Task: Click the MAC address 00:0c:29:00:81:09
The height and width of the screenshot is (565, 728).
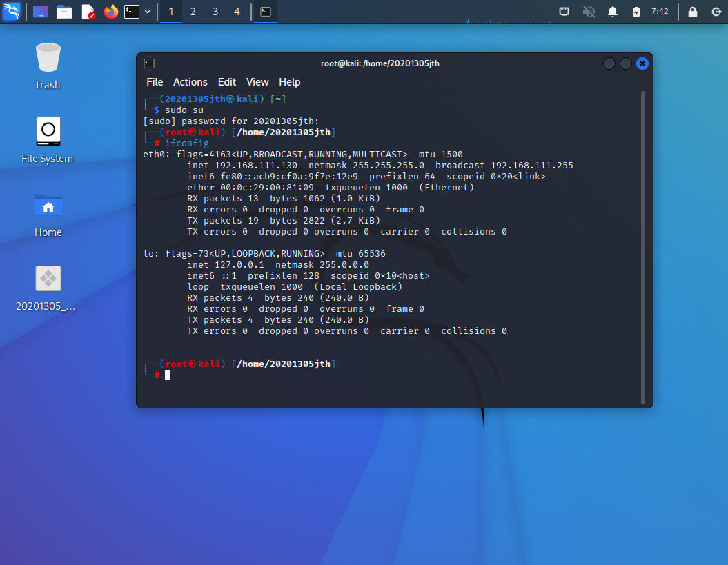Action: point(267,188)
